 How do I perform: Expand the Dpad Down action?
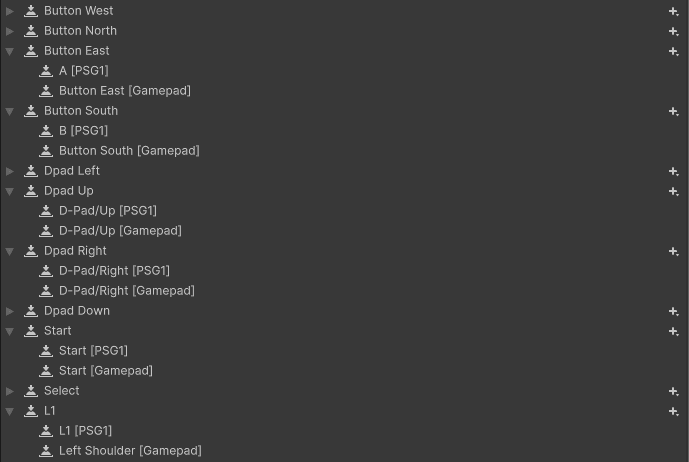(x=10, y=311)
